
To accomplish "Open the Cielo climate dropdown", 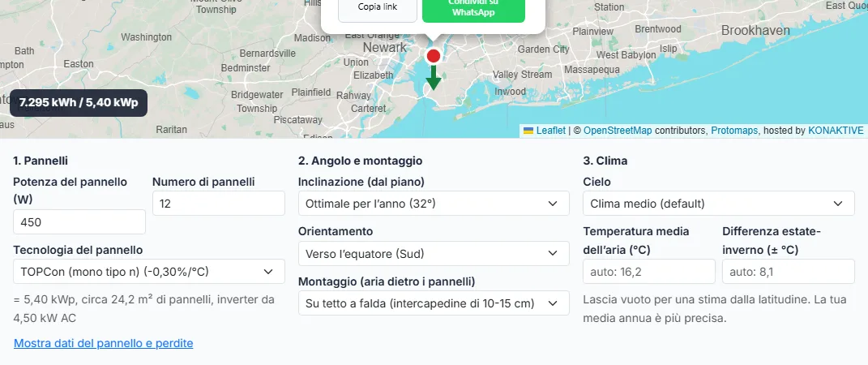I will (719, 204).
